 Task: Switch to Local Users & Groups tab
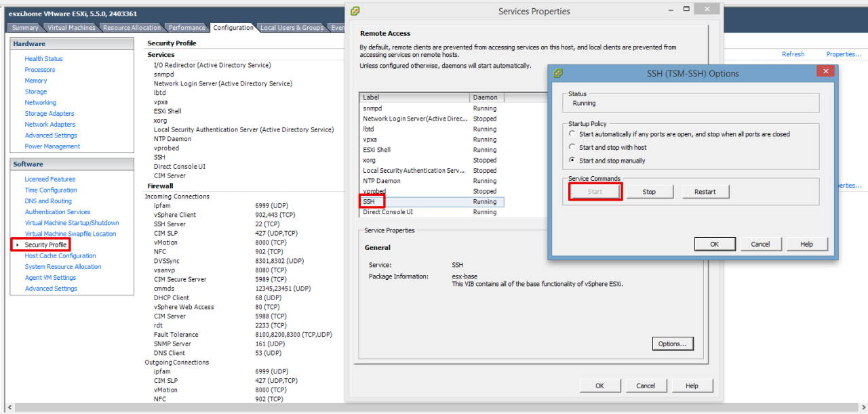[x=292, y=28]
